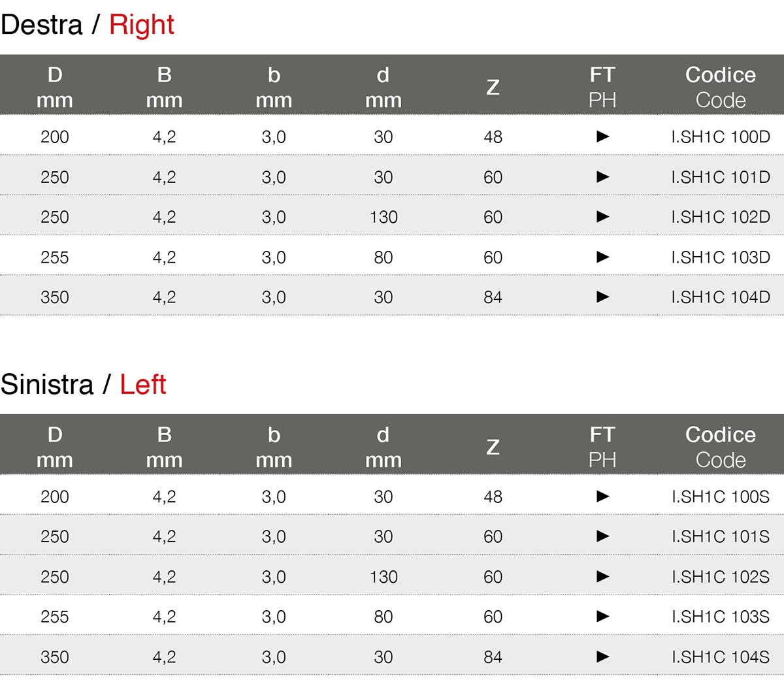
Task: Click the Sinistra / Left heading
Action: click(84, 384)
